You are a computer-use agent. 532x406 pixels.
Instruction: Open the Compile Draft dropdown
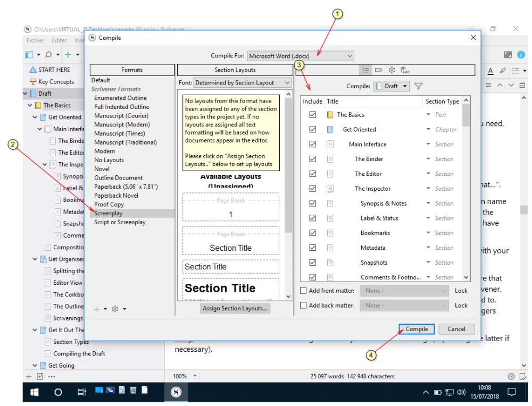[392, 87]
